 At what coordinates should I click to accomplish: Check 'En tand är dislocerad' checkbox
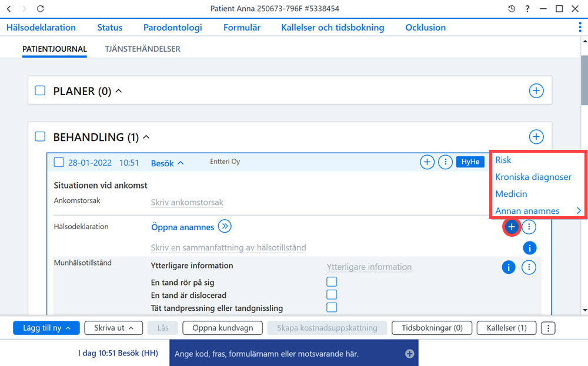[x=332, y=294]
